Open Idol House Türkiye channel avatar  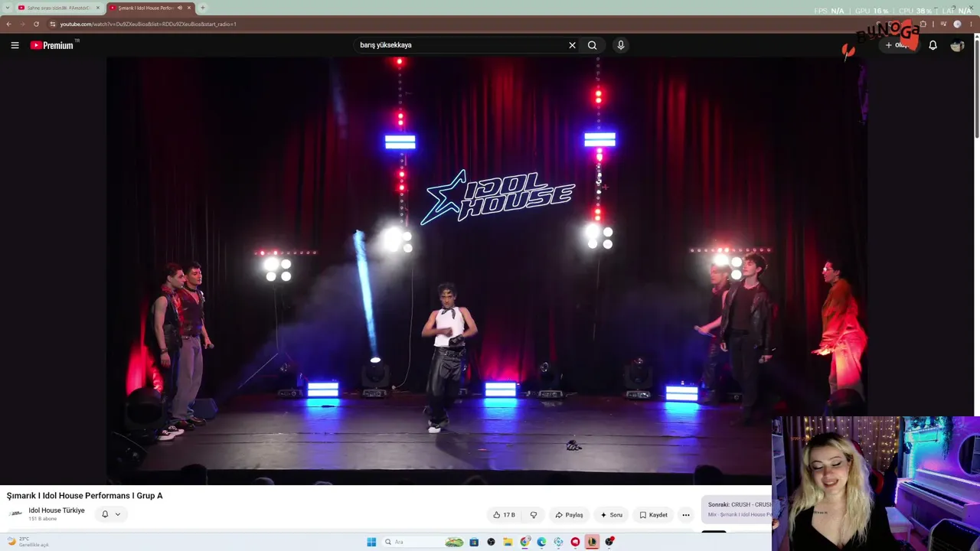[x=15, y=514]
